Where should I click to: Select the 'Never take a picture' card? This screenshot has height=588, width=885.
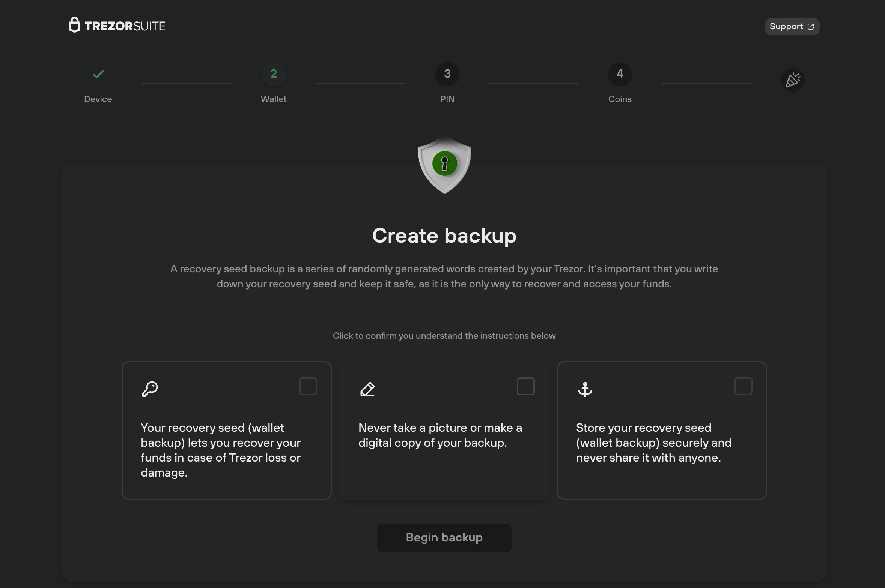(x=444, y=430)
